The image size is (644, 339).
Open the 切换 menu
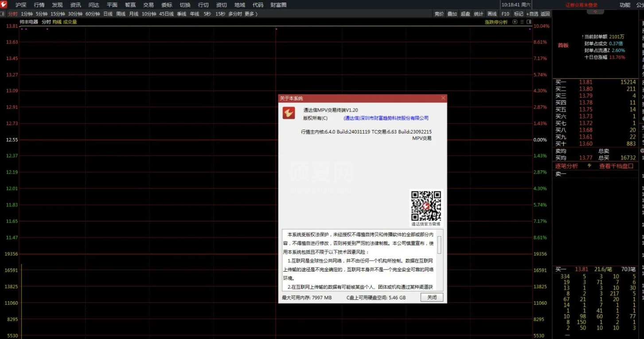pos(185,5)
